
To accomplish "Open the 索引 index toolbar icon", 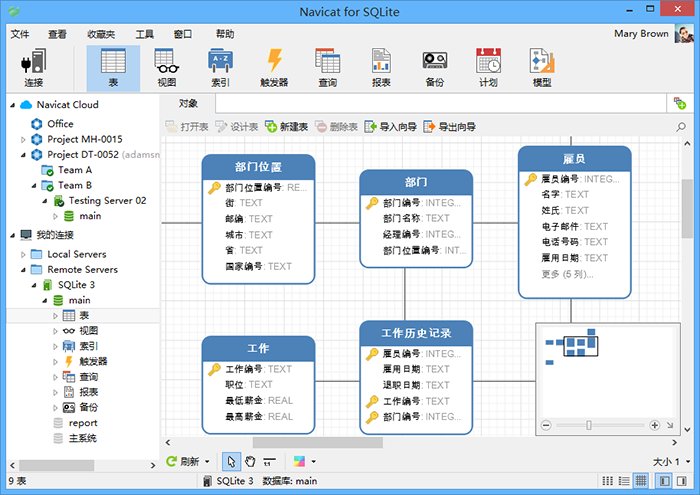I will tap(220, 68).
